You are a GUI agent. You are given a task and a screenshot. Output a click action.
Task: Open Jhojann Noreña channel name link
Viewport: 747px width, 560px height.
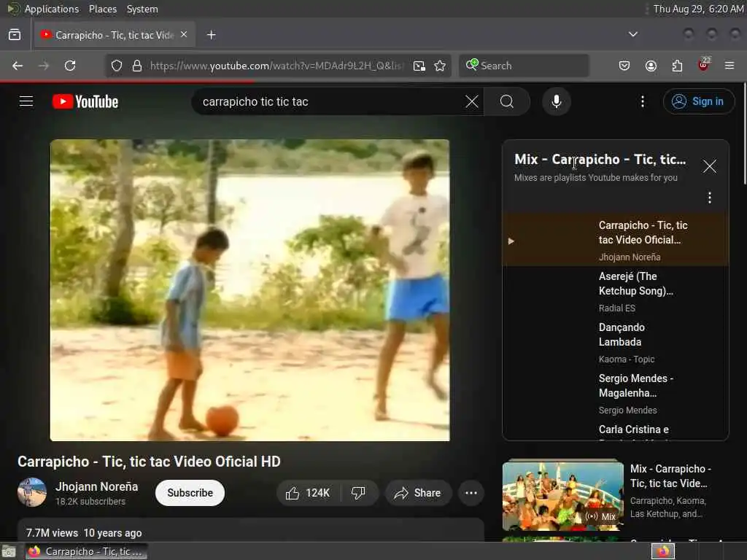97,486
